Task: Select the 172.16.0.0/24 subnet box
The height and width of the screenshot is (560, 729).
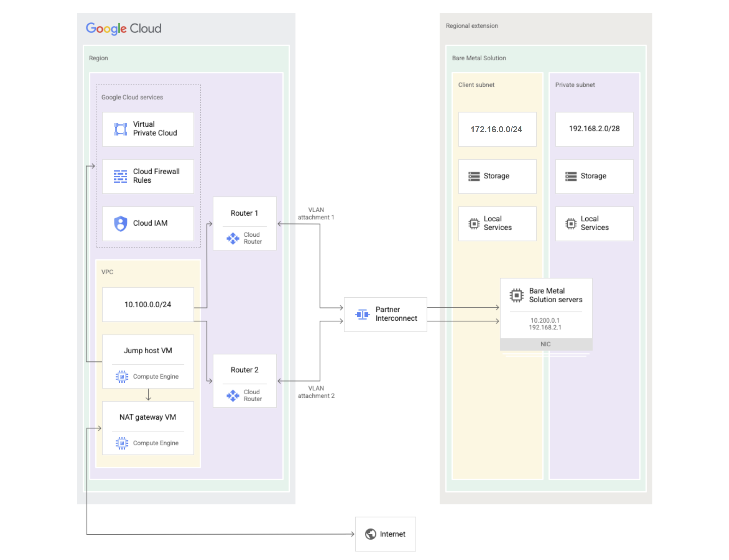Action: pos(497,129)
